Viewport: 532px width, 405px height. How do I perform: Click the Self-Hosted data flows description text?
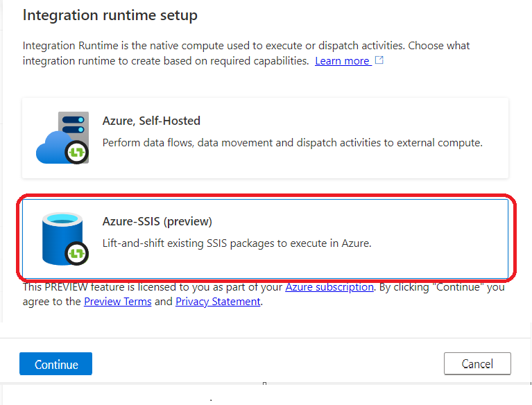[293, 142]
